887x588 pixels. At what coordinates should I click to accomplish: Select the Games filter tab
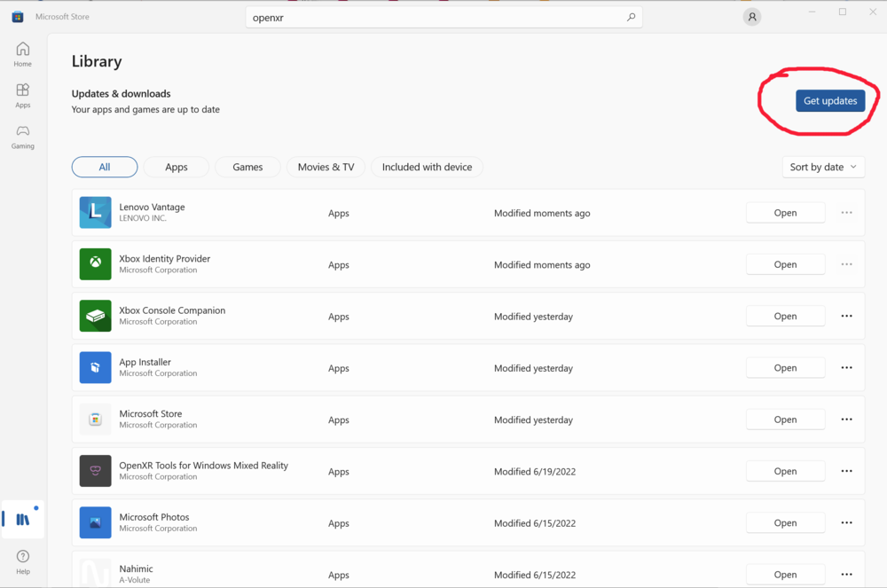coord(247,167)
